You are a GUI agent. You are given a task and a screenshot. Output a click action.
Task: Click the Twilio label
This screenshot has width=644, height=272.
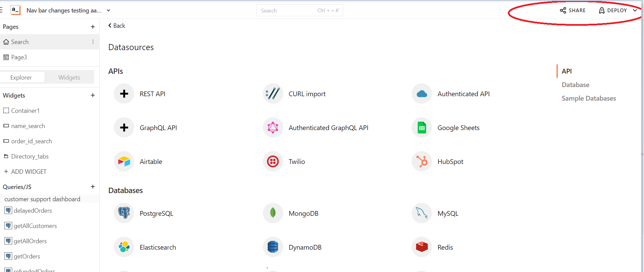pyautogui.click(x=297, y=162)
